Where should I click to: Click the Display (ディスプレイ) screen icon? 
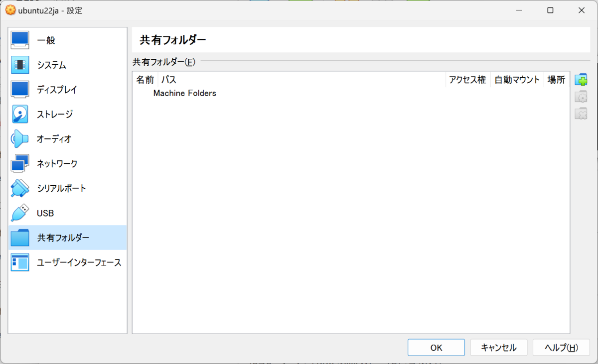[20, 90]
